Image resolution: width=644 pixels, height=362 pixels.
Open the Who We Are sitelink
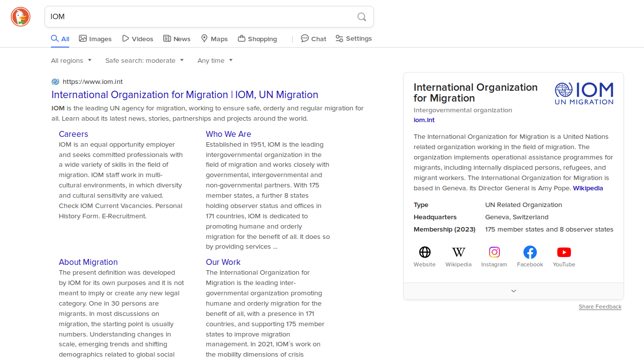click(x=228, y=134)
